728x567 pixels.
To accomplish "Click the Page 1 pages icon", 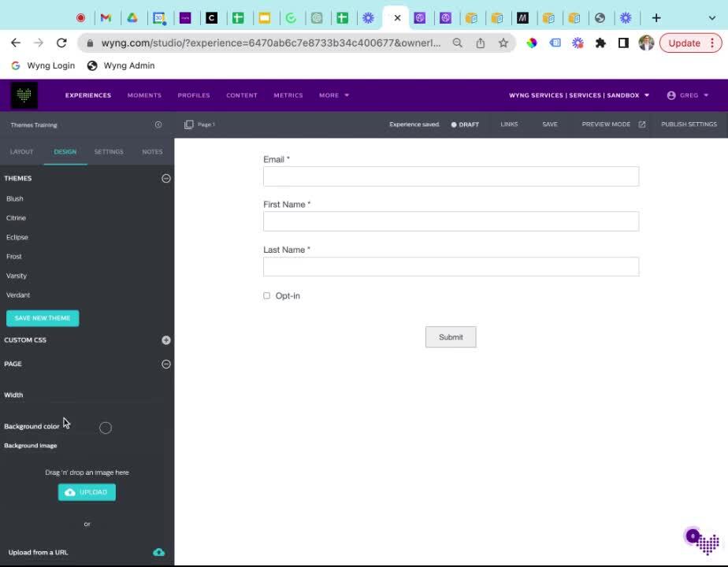I will [188, 124].
